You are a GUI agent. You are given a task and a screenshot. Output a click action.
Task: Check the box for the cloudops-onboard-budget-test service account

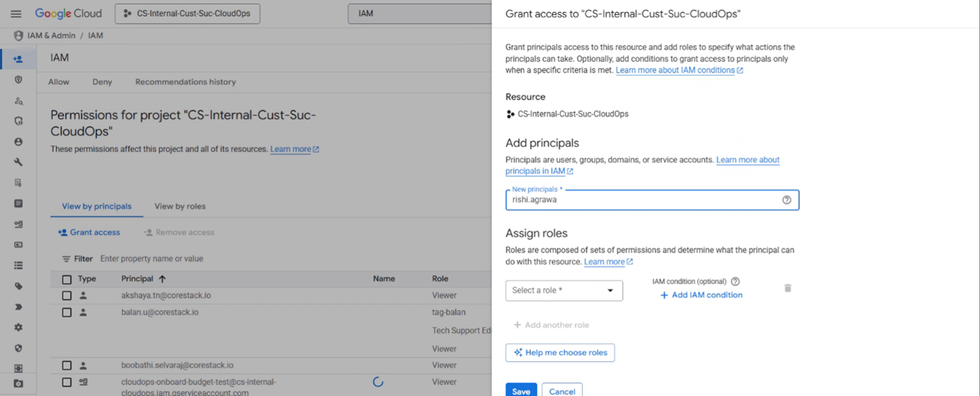coord(67,382)
